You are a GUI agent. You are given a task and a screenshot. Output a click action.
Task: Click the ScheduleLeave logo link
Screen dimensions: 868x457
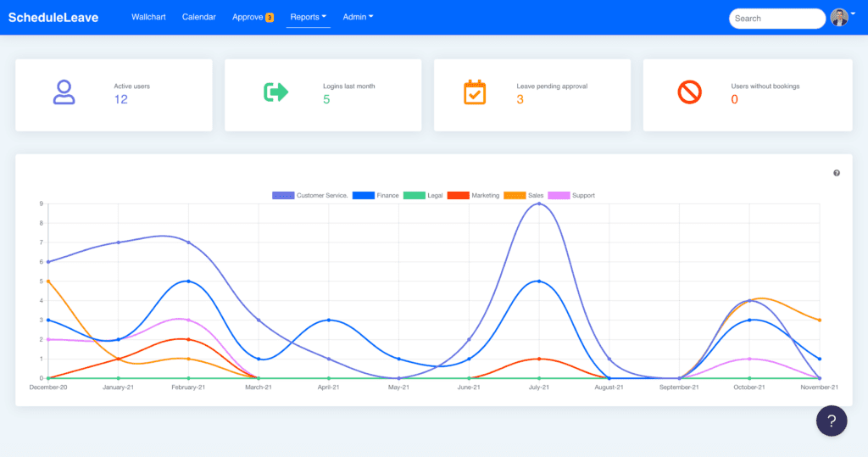click(x=53, y=18)
